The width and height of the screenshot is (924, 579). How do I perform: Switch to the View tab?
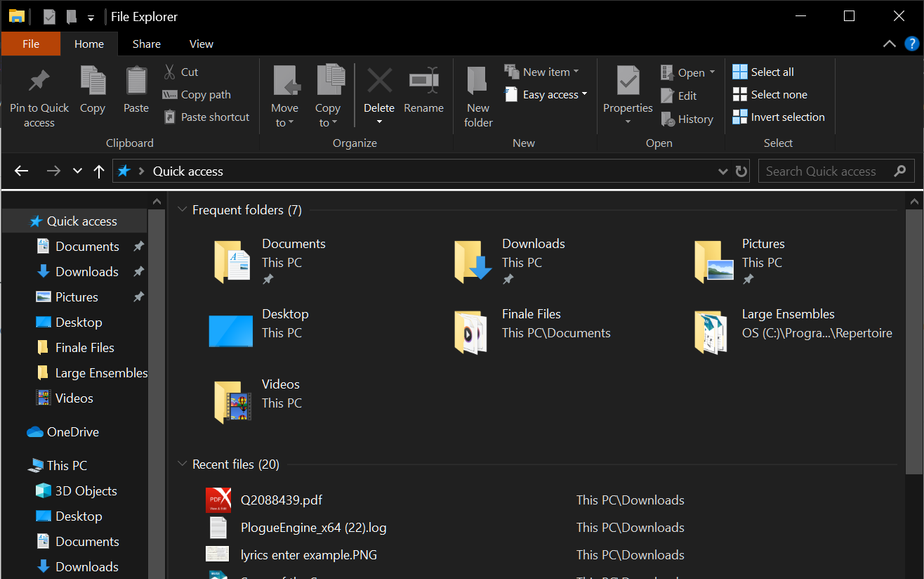point(202,44)
